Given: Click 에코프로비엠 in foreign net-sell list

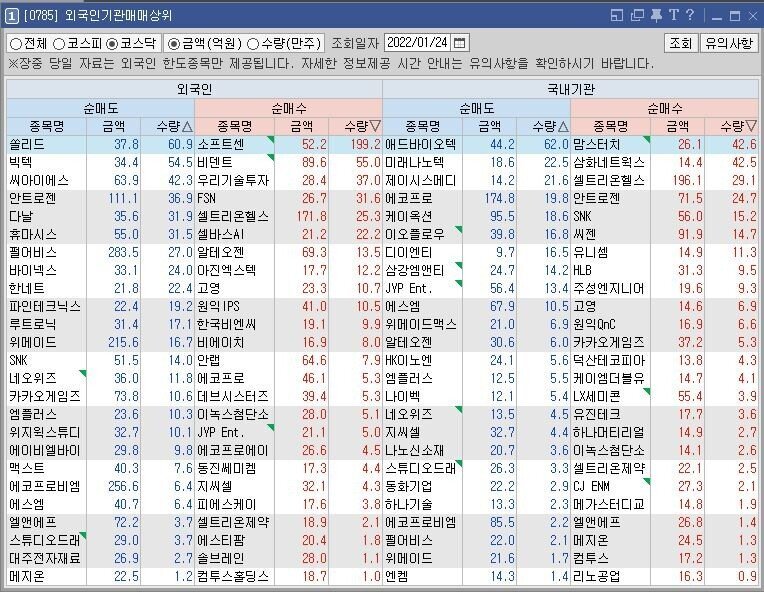Looking at the screenshot, I should tap(45, 486).
